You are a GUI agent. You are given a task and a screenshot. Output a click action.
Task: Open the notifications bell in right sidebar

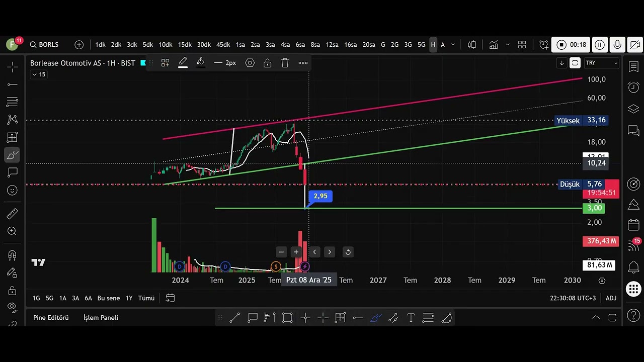[x=633, y=267]
